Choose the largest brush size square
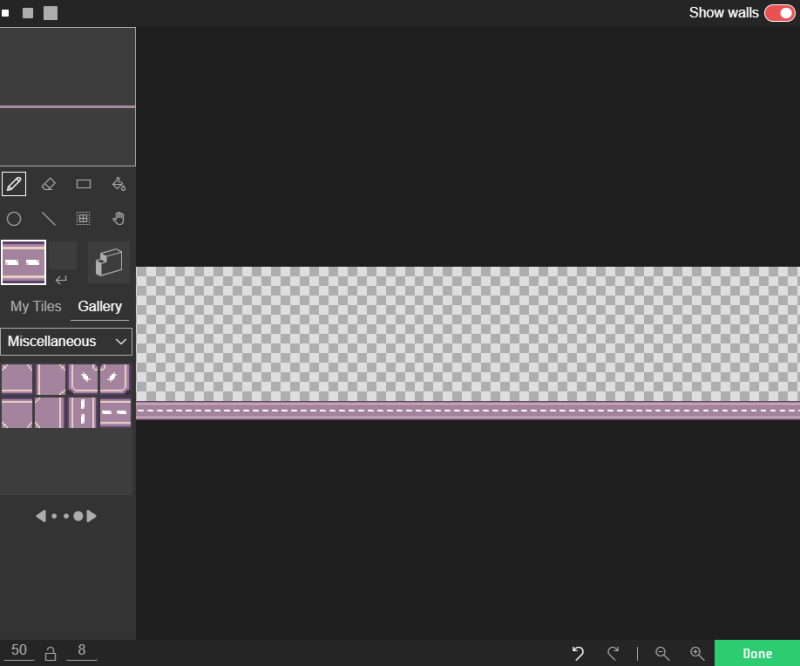 pyautogui.click(x=51, y=13)
